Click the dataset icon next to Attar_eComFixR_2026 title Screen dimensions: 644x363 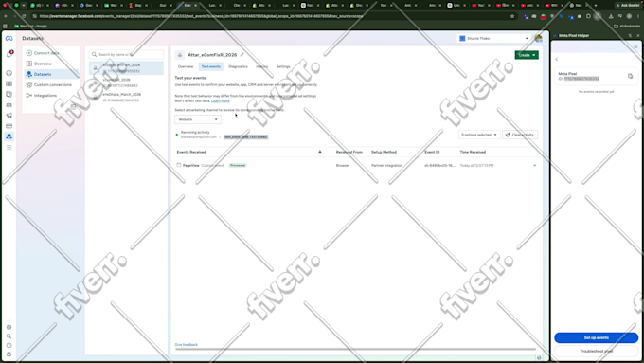point(180,55)
